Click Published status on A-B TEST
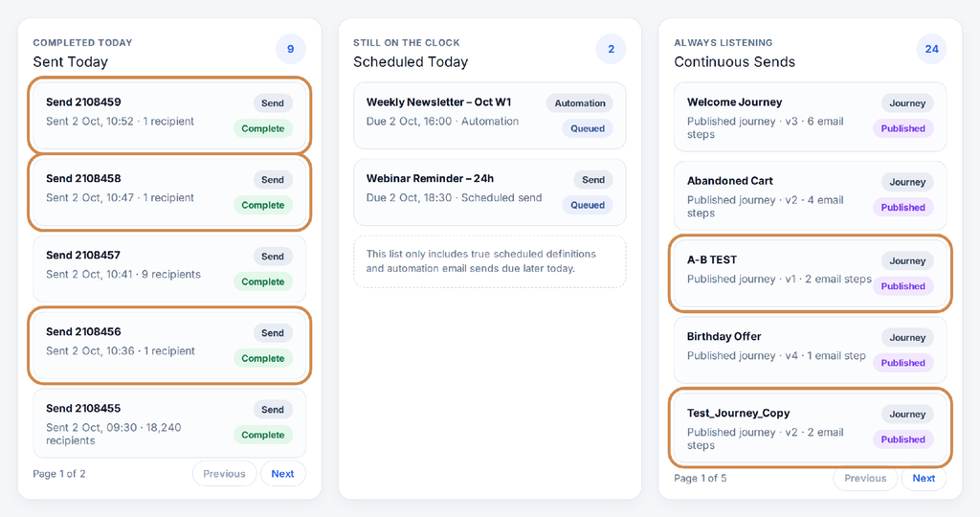This screenshot has height=517, width=980. (903, 286)
